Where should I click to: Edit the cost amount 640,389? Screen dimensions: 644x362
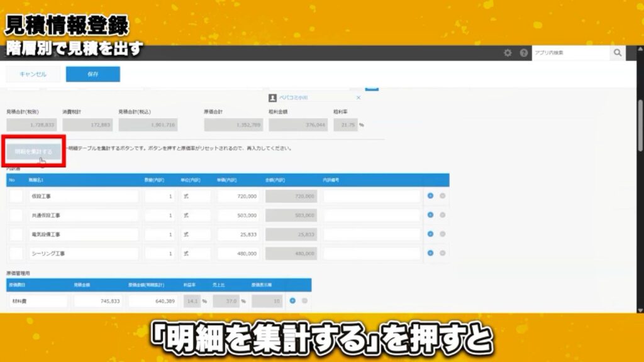point(153,301)
